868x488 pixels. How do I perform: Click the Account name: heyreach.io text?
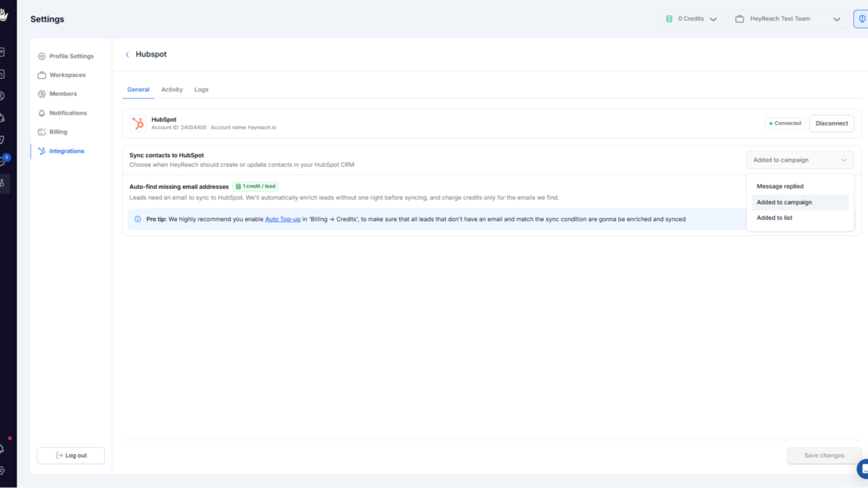(x=243, y=128)
